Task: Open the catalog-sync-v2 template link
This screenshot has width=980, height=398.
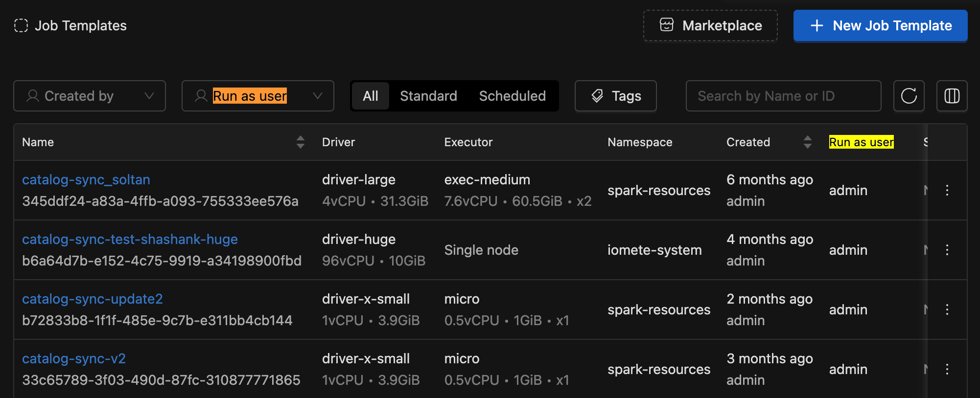Action: 74,358
